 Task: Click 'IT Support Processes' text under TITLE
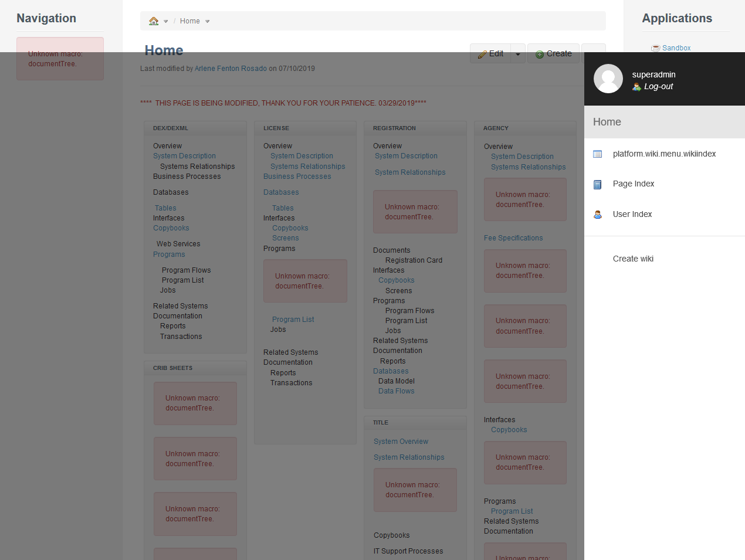coord(408,551)
